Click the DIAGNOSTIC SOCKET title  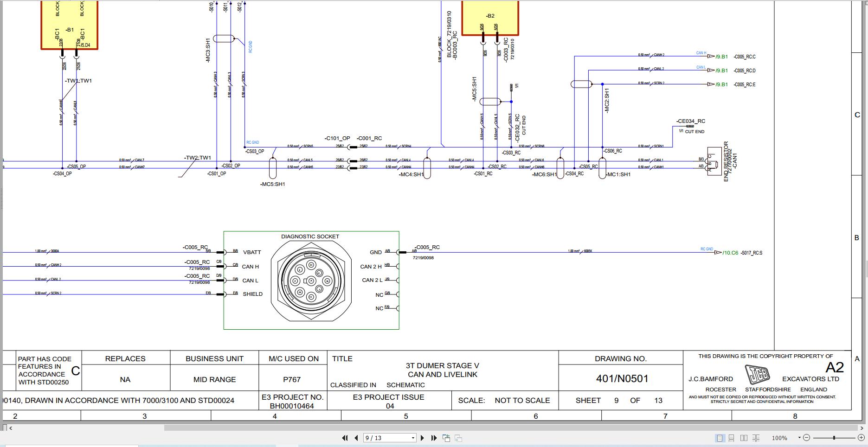coord(310,236)
